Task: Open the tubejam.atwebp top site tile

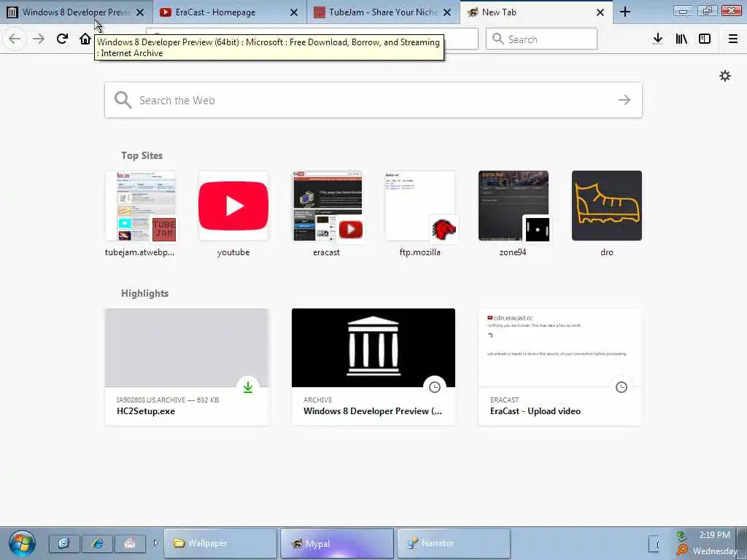Action: point(139,214)
